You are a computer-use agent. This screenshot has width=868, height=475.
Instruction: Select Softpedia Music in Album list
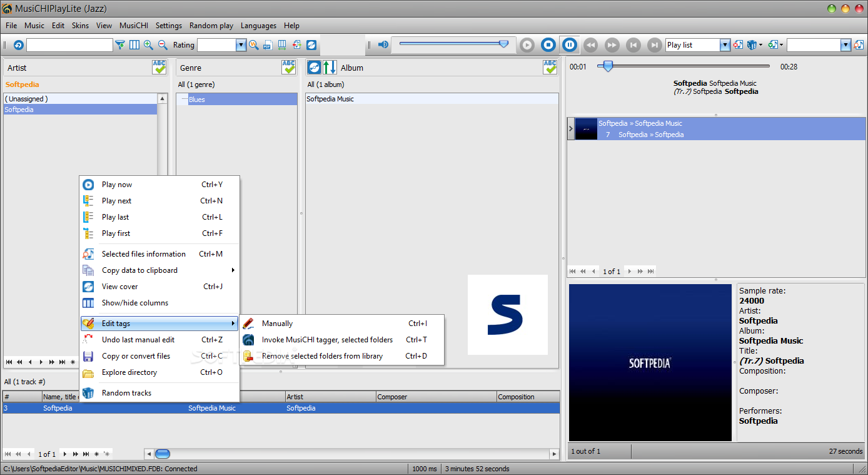(x=431, y=99)
